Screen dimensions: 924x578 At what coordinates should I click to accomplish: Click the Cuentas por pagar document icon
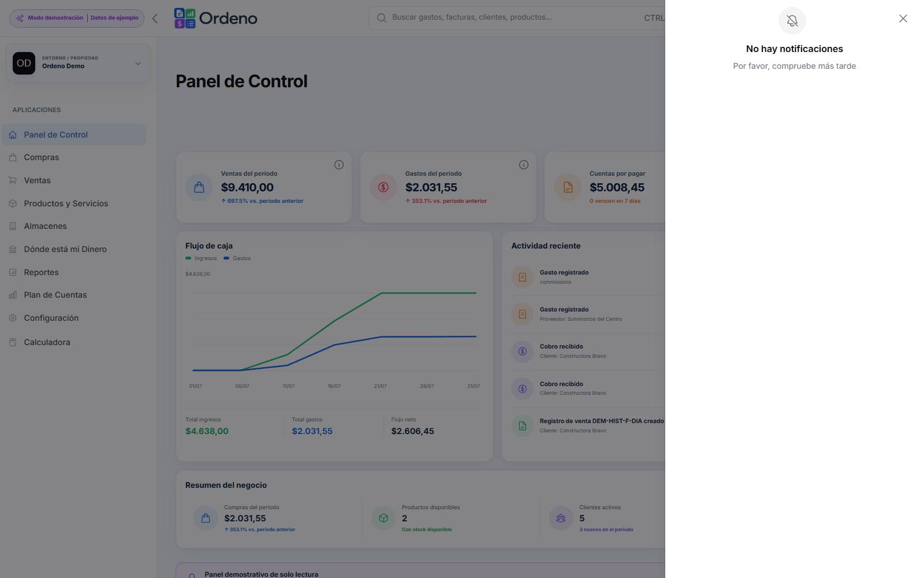tap(568, 187)
